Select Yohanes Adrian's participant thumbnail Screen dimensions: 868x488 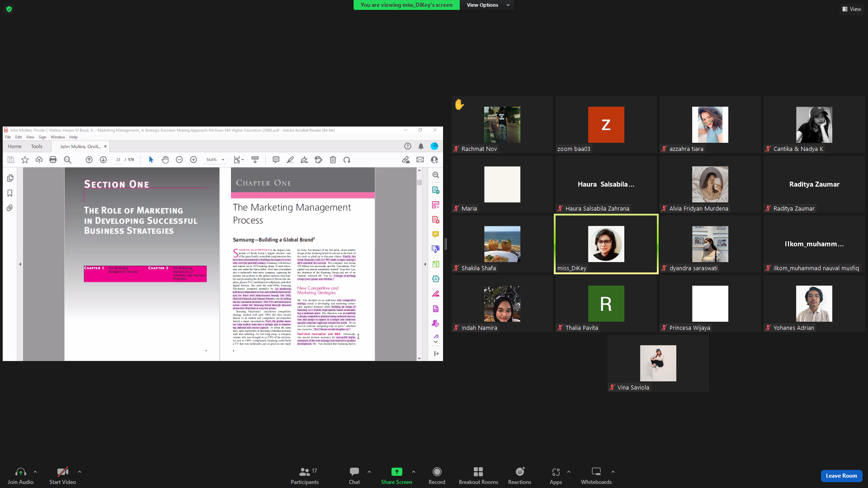(814, 304)
